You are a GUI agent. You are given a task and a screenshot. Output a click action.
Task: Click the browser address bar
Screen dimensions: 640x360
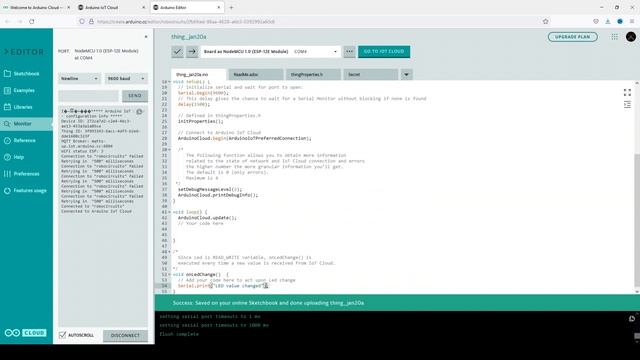tap(314, 21)
